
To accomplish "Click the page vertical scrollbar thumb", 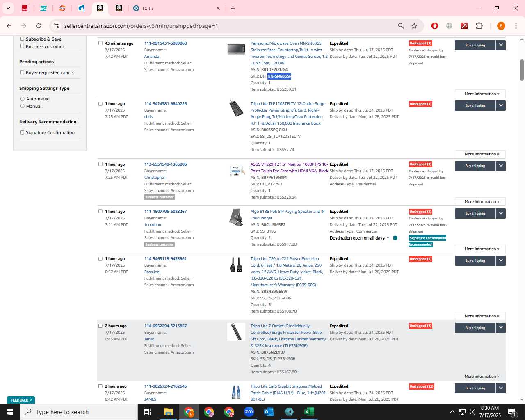I will 522,70.
